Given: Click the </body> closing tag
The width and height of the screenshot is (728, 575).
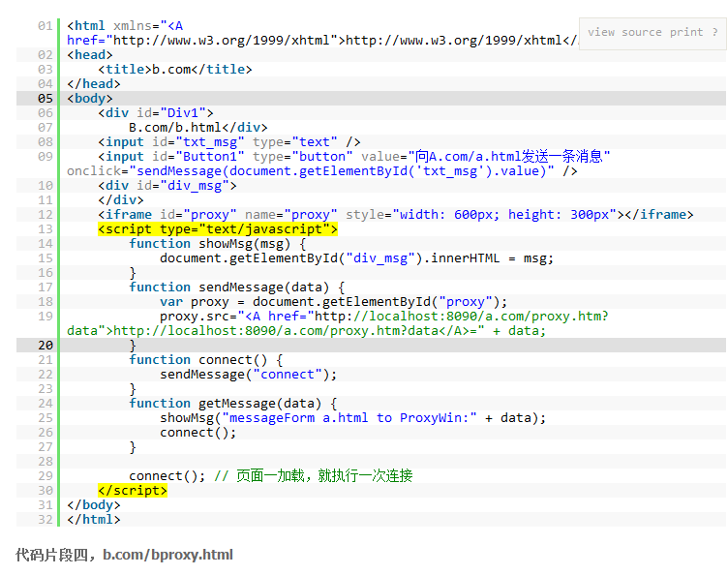Looking at the screenshot, I should (93, 505).
